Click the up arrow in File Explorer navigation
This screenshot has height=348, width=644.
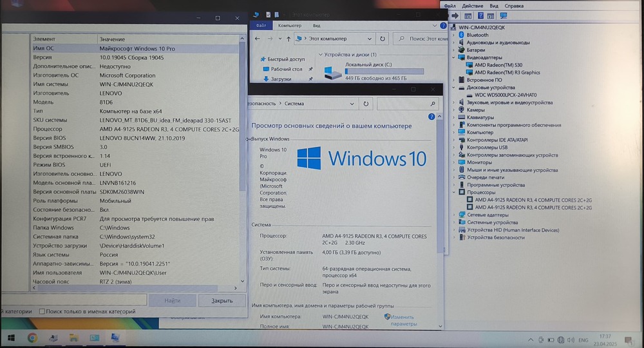click(x=289, y=39)
